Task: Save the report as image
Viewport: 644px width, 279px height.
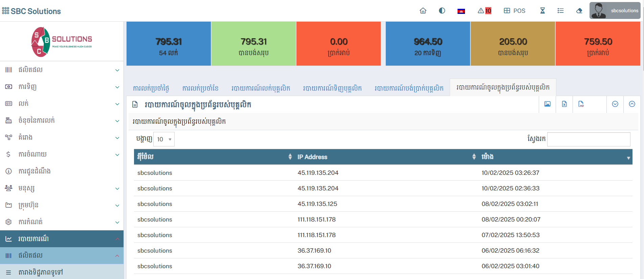Action: click(x=547, y=104)
